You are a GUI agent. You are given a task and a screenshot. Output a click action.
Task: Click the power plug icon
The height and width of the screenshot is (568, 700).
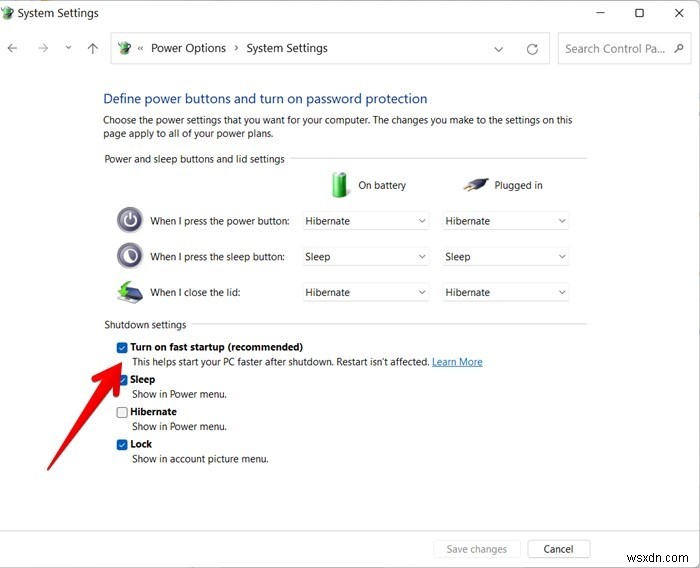[475, 184]
